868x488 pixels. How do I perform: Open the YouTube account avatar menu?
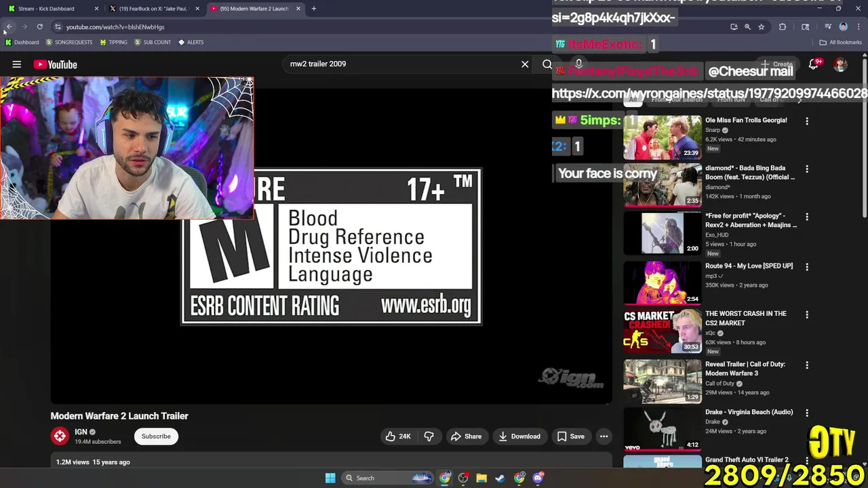[x=841, y=64]
